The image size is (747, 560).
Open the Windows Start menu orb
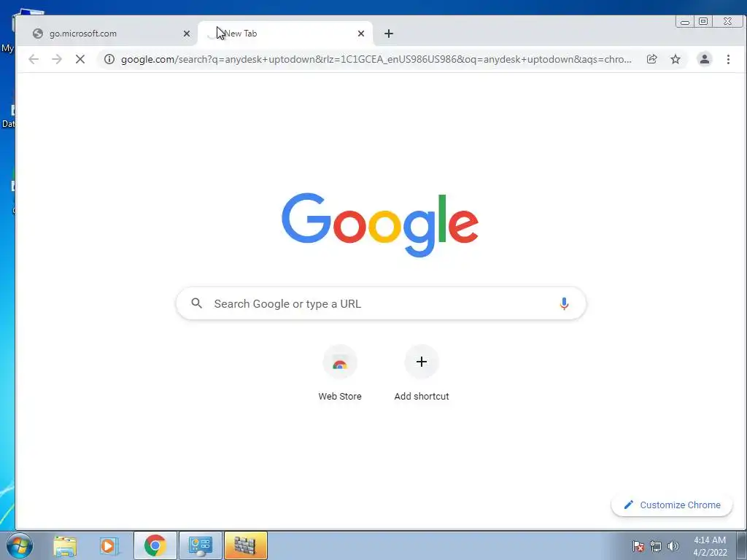20,545
